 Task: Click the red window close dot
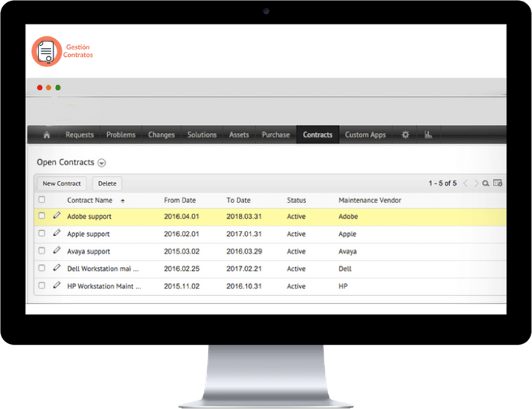pyautogui.click(x=40, y=87)
